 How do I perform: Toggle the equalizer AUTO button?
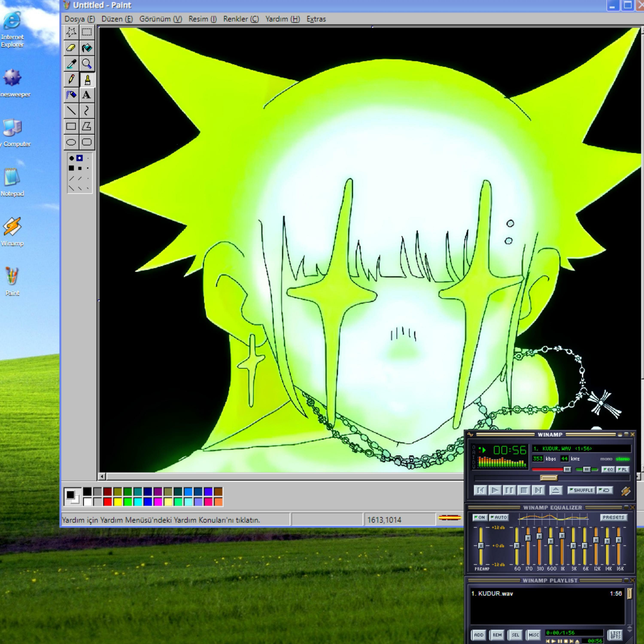(499, 517)
